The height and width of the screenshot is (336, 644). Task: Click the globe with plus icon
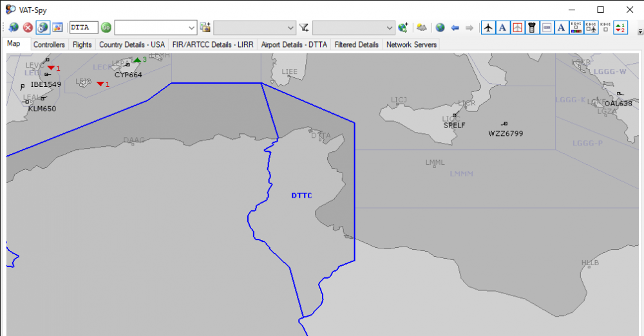(404, 28)
